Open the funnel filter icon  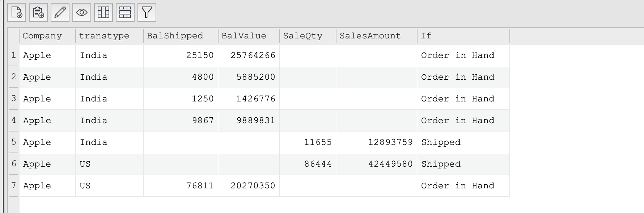(x=147, y=13)
